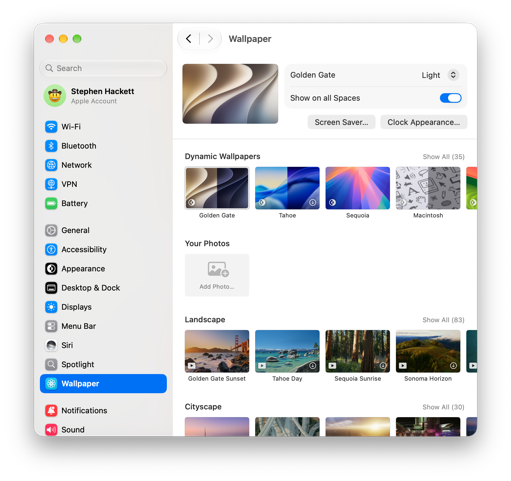Click the Accessibility icon

click(51, 249)
